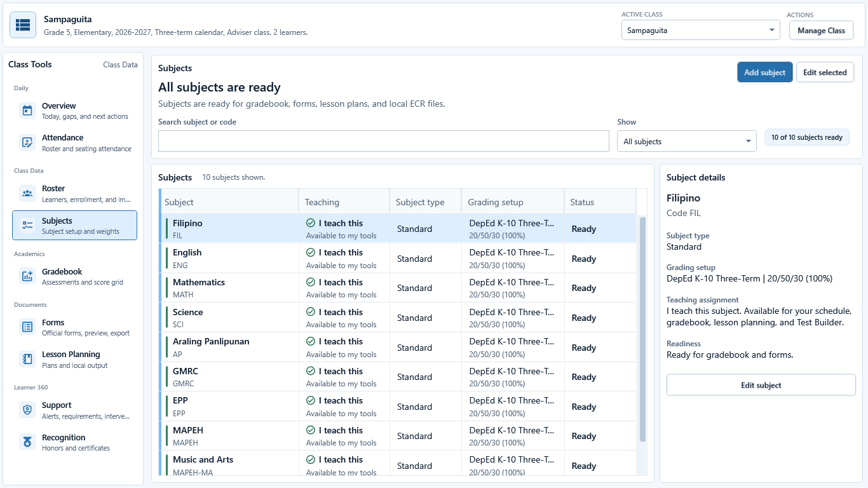The height and width of the screenshot is (488, 868).
Task: Click the Gradebook chart icon
Action: pos(27,276)
